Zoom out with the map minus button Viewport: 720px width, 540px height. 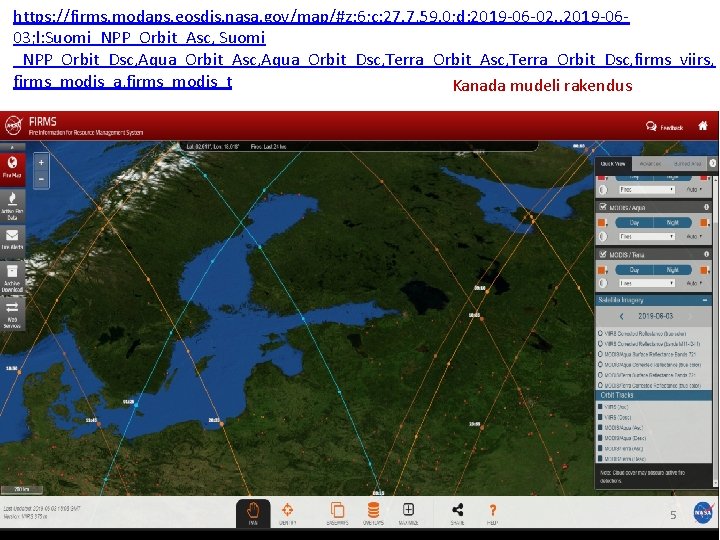(41, 179)
